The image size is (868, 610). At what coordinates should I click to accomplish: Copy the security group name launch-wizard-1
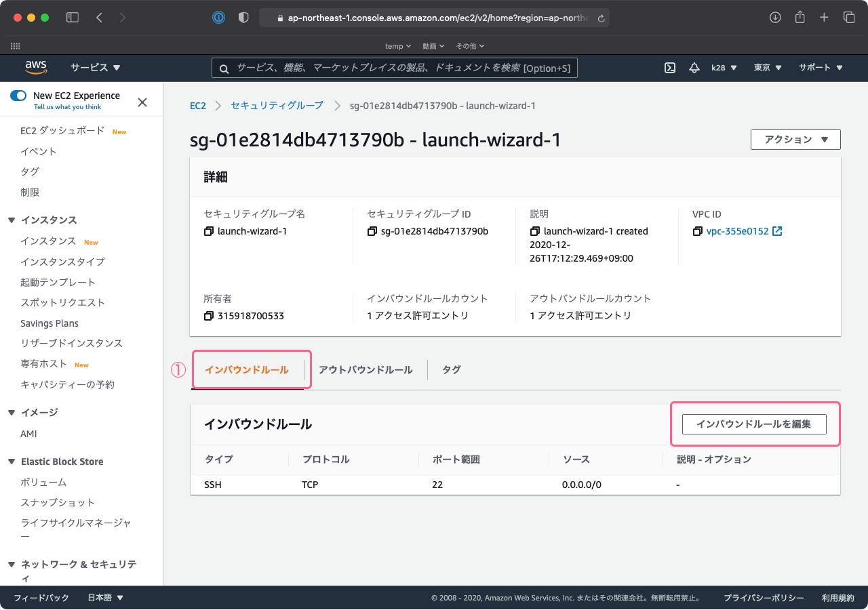(x=208, y=231)
